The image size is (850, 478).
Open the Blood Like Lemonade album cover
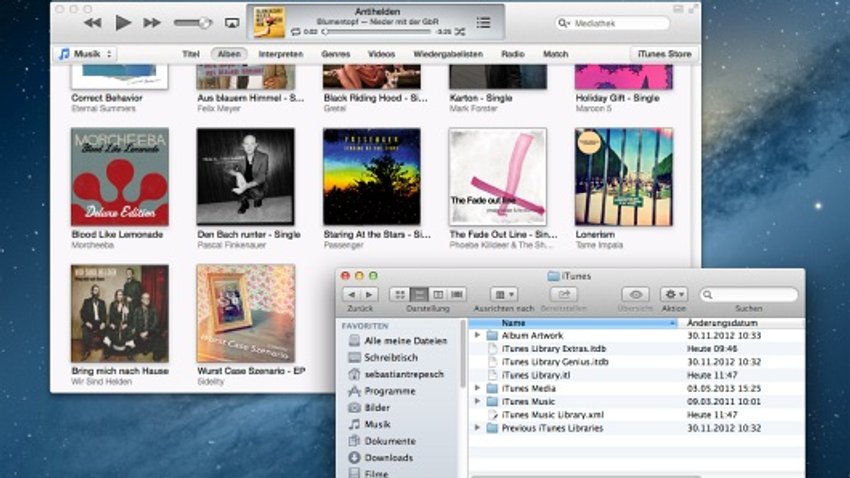120,177
